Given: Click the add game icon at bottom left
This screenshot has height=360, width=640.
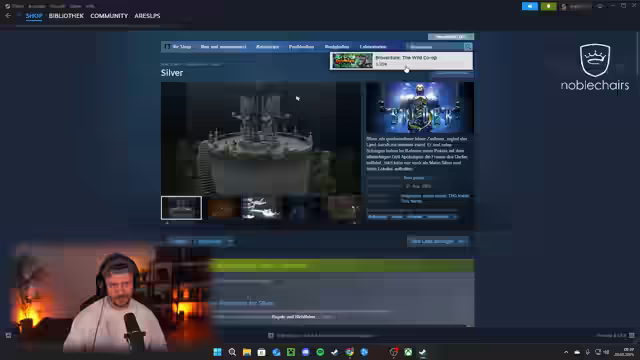Looking at the screenshot, I should tap(8, 335).
